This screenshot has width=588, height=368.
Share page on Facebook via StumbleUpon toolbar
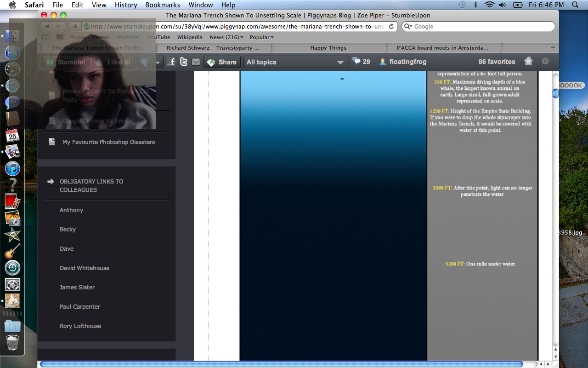[x=171, y=62]
